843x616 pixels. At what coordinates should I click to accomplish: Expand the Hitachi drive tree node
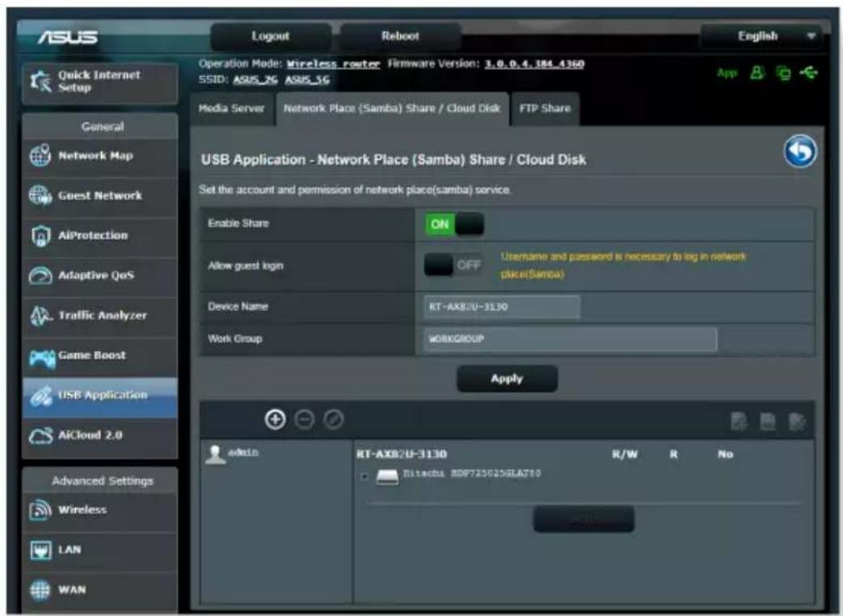click(365, 476)
